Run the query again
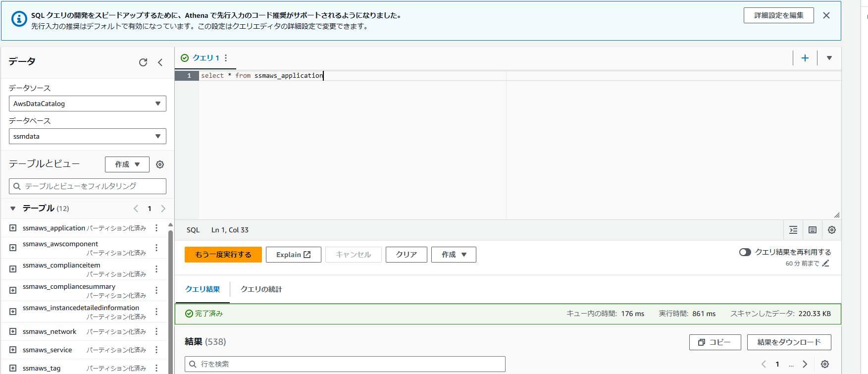This screenshot has height=374, width=868. tap(223, 255)
